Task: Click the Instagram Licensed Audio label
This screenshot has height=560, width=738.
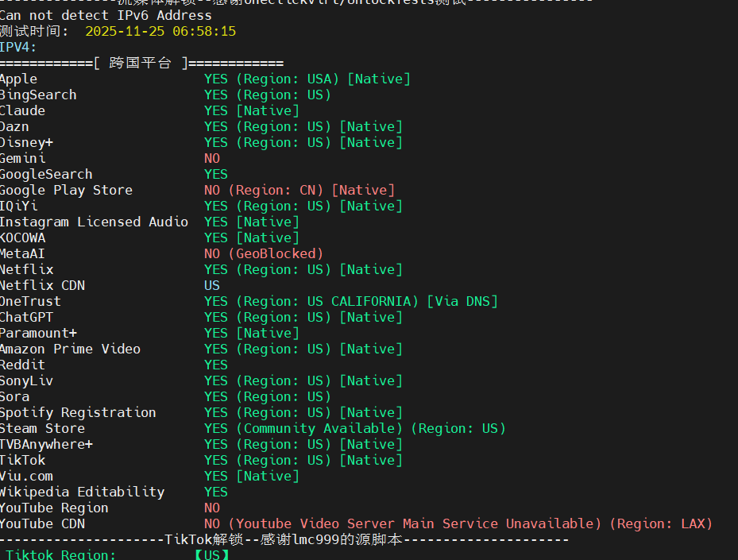Action: tap(94, 222)
